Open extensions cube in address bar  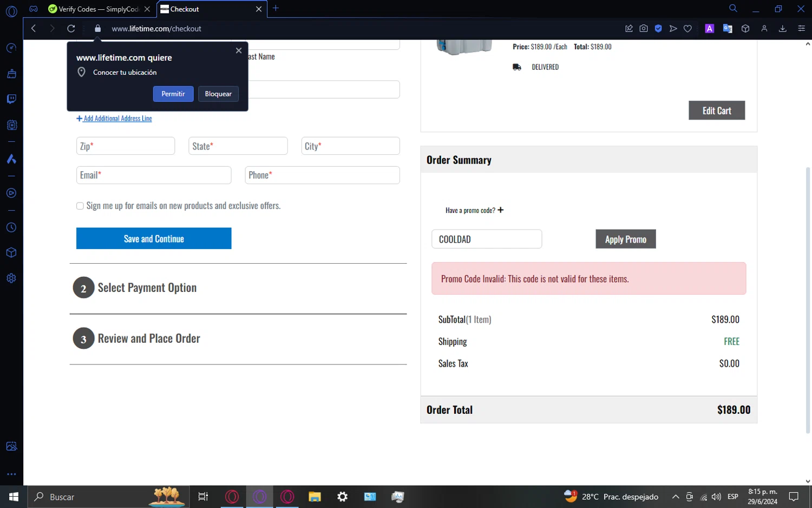coord(745,29)
